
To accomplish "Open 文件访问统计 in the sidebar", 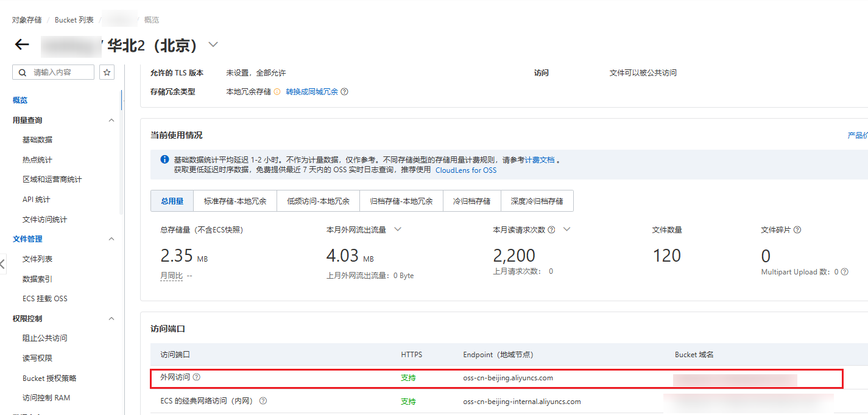I will pos(44,220).
